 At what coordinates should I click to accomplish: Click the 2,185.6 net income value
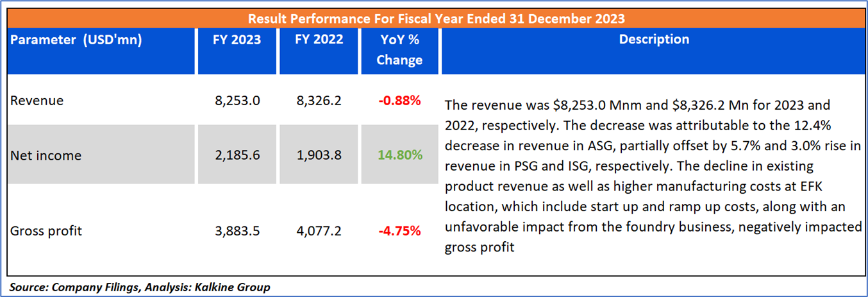[x=237, y=155]
